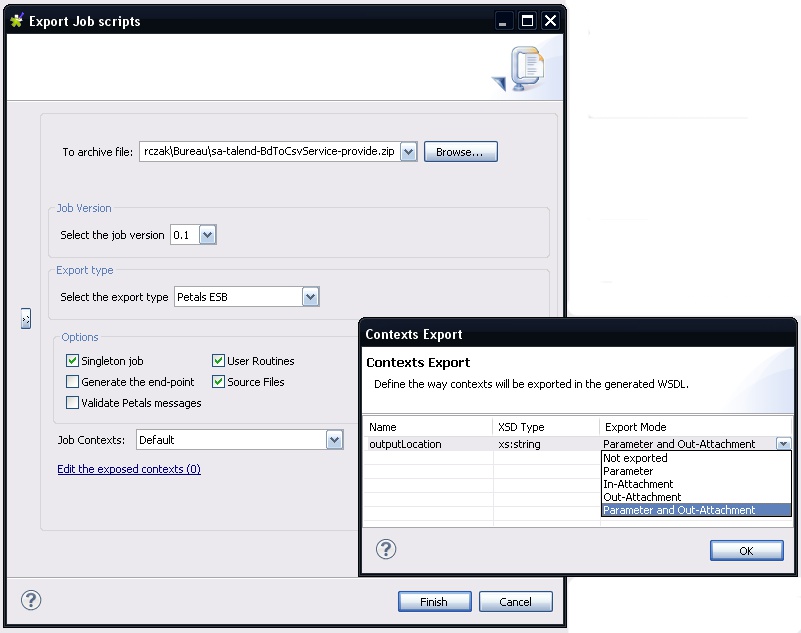Enable Generate the end-point option
This screenshot has height=633, width=801.
coord(72,382)
